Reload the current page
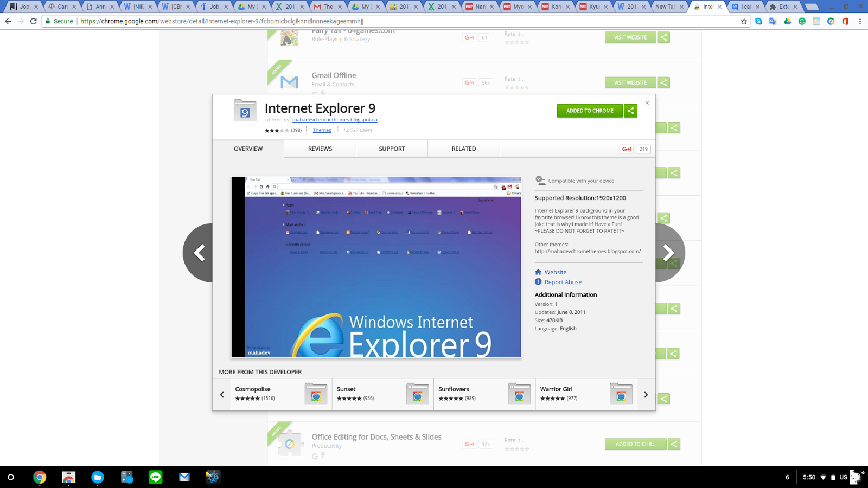The height and width of the screenshot is (488, 868). pos(33,21)
